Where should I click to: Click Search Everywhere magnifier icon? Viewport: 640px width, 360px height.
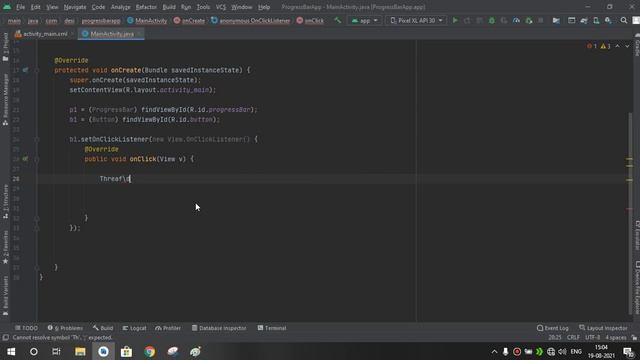[624, 20]
